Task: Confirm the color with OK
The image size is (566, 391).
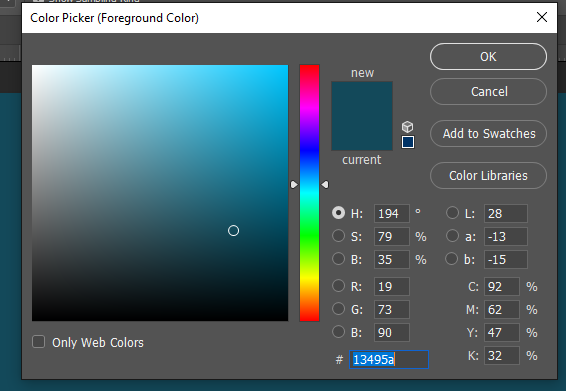Action: [488, 57]
